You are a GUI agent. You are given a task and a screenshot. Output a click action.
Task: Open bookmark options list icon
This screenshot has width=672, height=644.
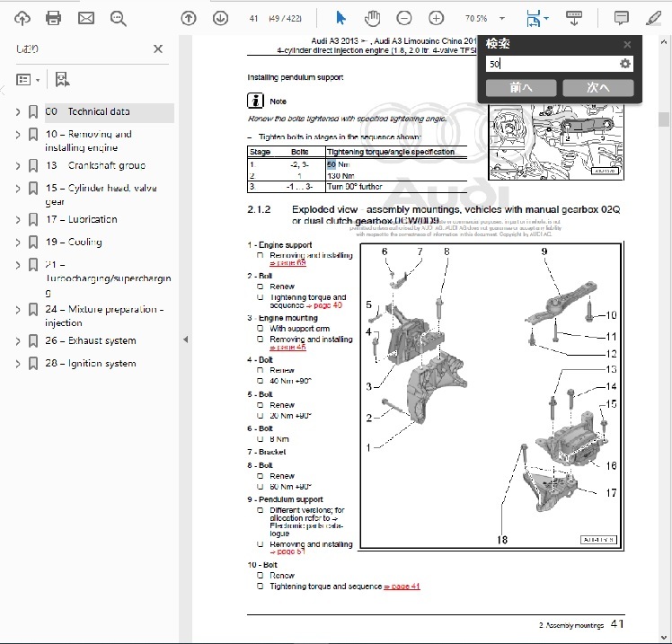click(x=23, y=80)
